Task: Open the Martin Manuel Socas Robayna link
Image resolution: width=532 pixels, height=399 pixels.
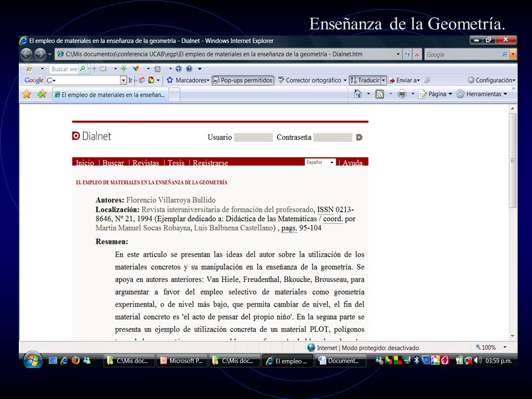Action: click(143, 228)
